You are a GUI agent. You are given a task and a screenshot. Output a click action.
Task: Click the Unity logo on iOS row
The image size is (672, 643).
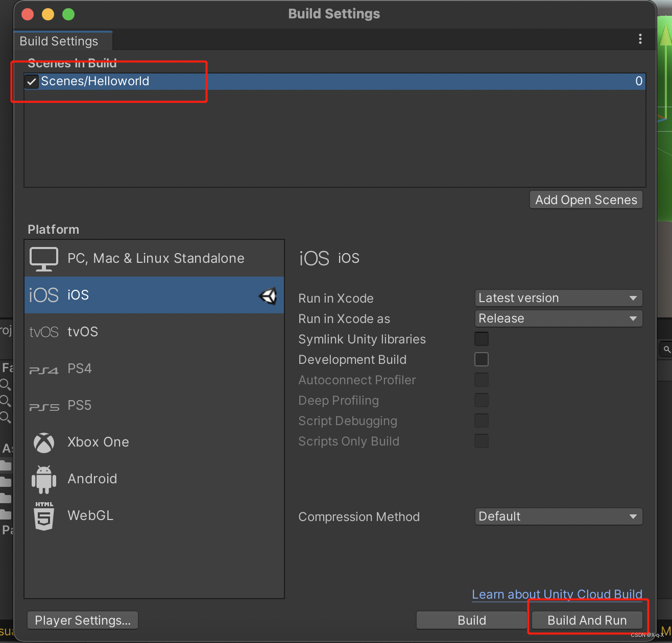click(268, 295)
